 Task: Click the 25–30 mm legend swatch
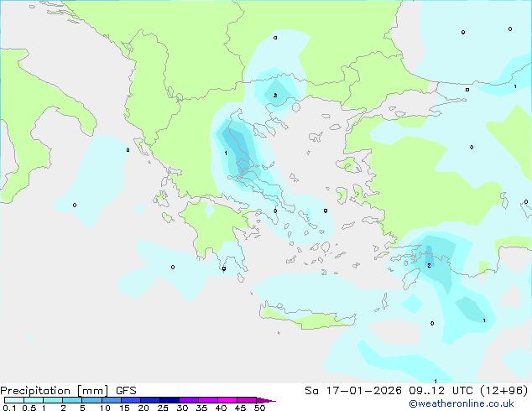point(169,400)
